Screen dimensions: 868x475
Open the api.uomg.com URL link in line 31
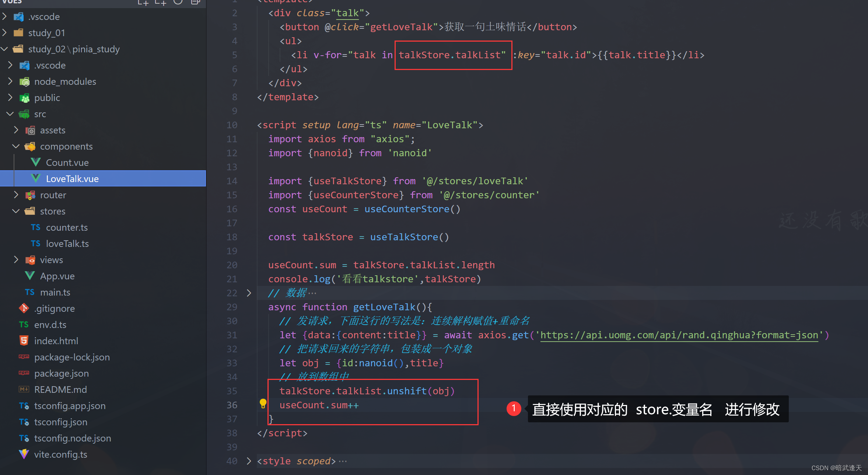[x=679, y=335]
